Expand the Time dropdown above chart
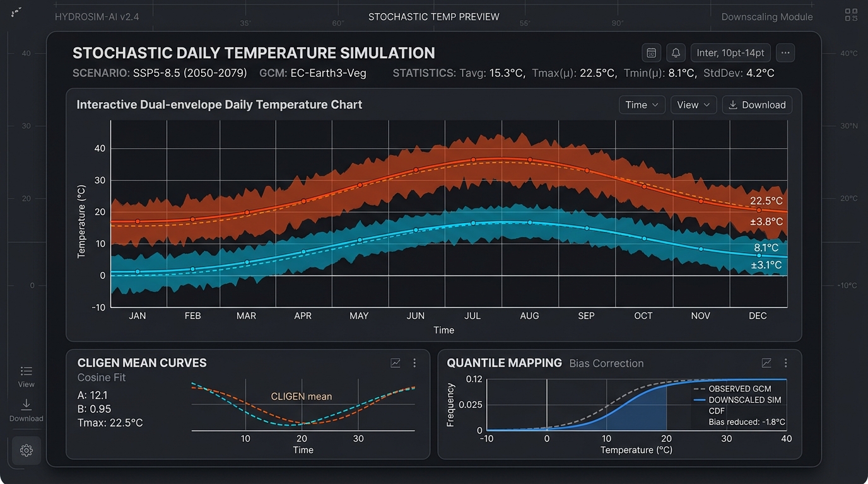This screenshot has width=868, height=484. click(642, 105)
